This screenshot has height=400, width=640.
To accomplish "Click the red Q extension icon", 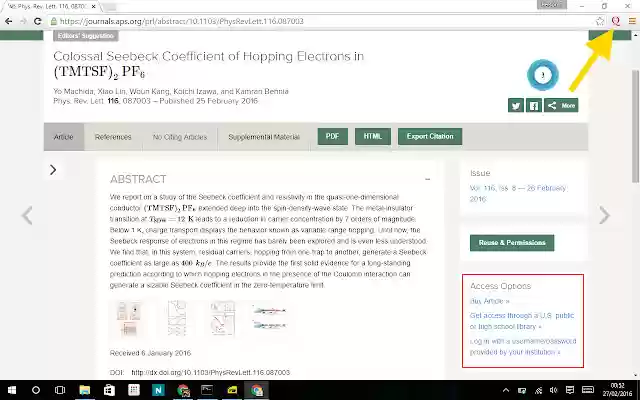I will (x=616, y=21).
